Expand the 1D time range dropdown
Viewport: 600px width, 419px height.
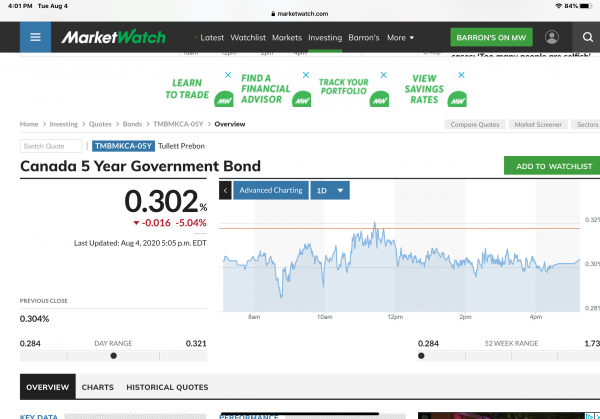coord(329,190)
